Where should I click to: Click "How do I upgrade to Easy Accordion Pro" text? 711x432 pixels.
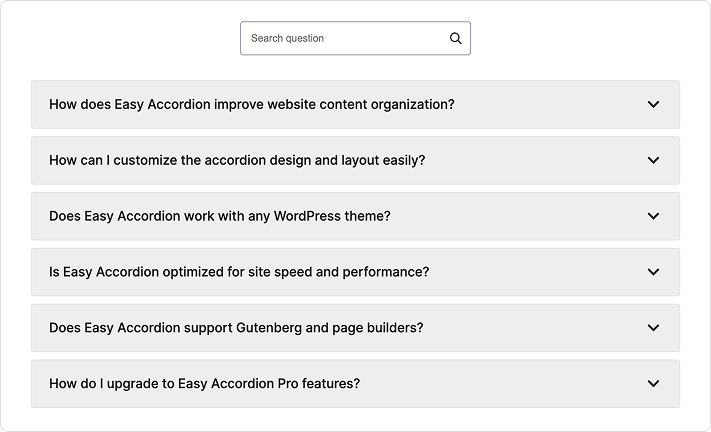[x=204, y=384]
